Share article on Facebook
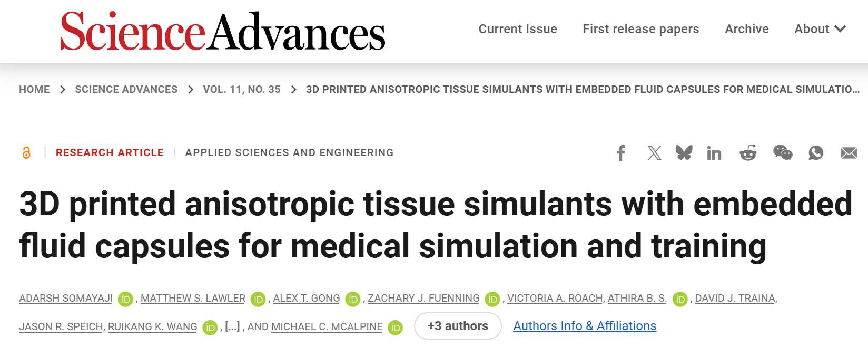Viewport: 868px width, 346px height. [621, 153]
